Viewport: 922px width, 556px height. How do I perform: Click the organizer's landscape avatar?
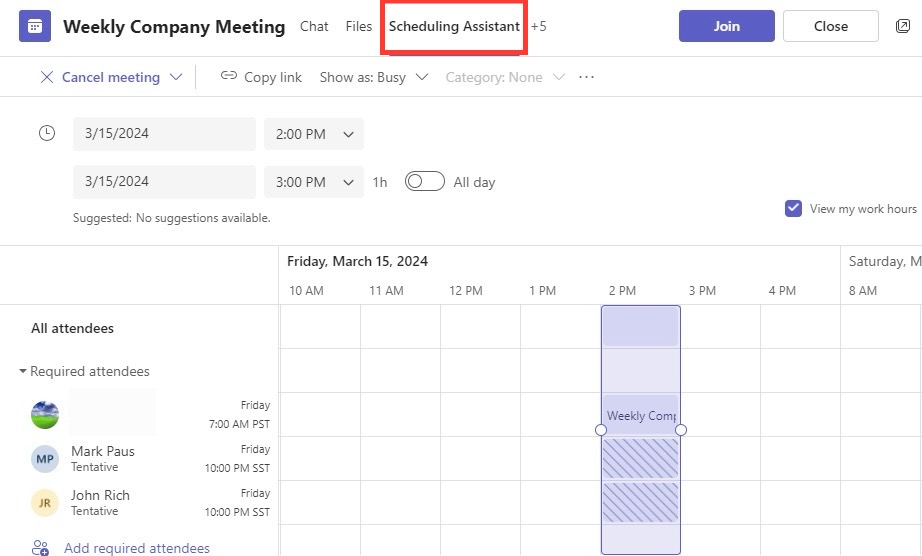[45, 415]
